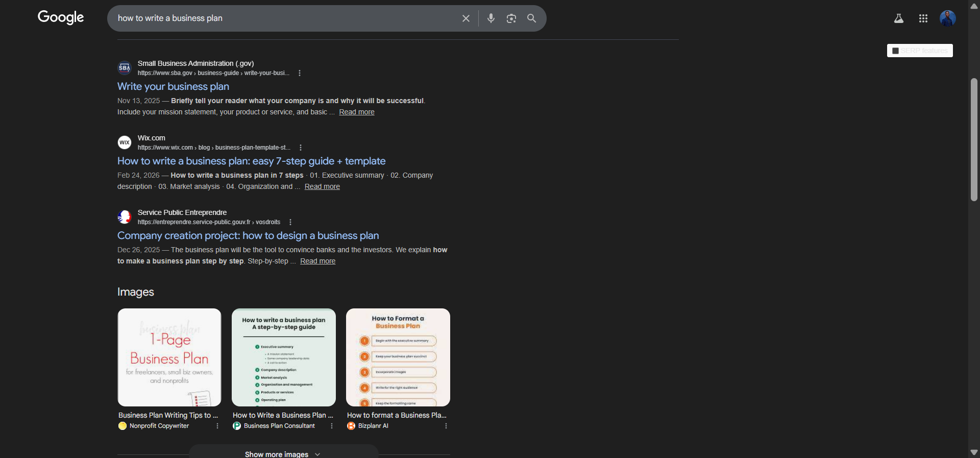Open more options for the Wix.com result
Viewport: 980px width, 458px height.
(301, 148)
